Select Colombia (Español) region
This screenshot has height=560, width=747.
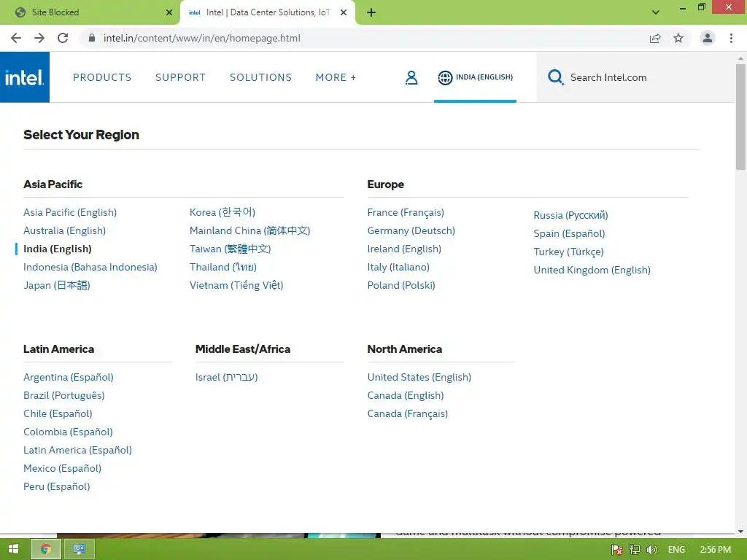(x=68, y=432)
